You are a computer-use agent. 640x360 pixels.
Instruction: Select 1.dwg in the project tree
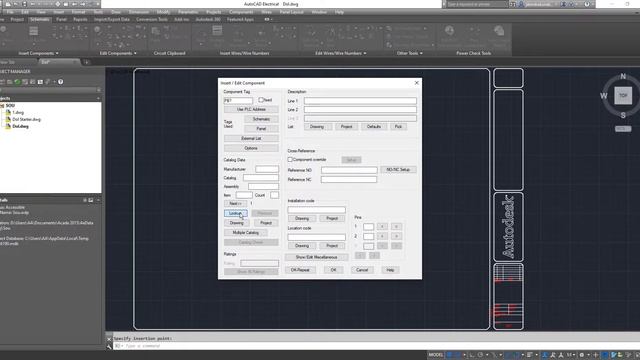coord(18,112)
